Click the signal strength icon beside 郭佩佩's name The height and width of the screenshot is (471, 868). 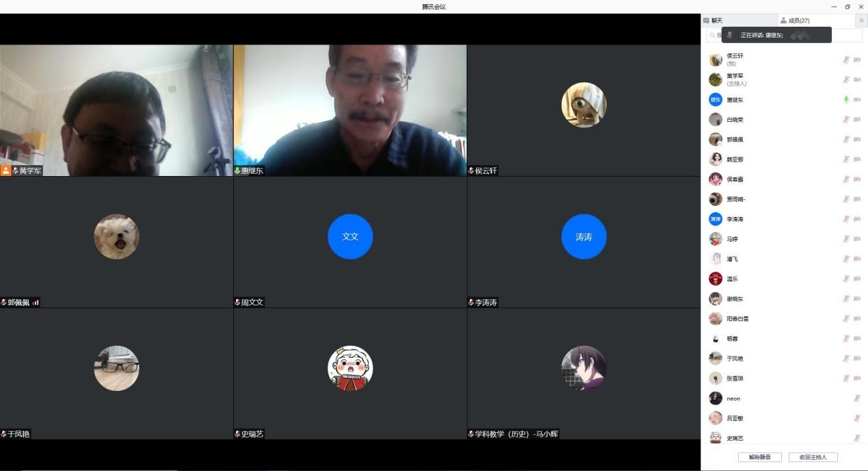pos(36,303)
